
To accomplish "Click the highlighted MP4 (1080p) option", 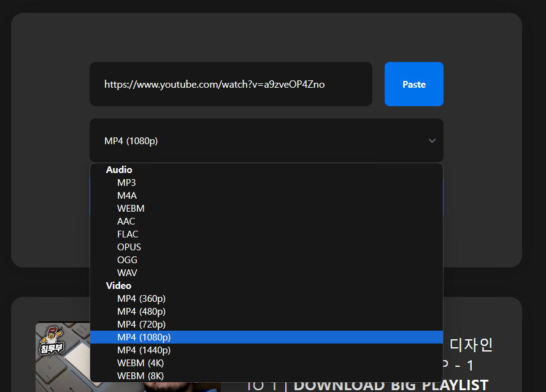I will tap(266, 337).
